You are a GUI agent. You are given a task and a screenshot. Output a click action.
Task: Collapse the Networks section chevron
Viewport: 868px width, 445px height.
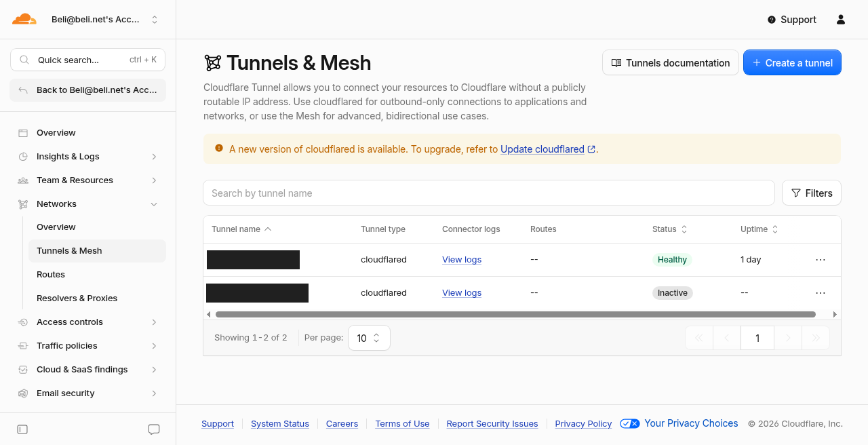tap(154, 204)
